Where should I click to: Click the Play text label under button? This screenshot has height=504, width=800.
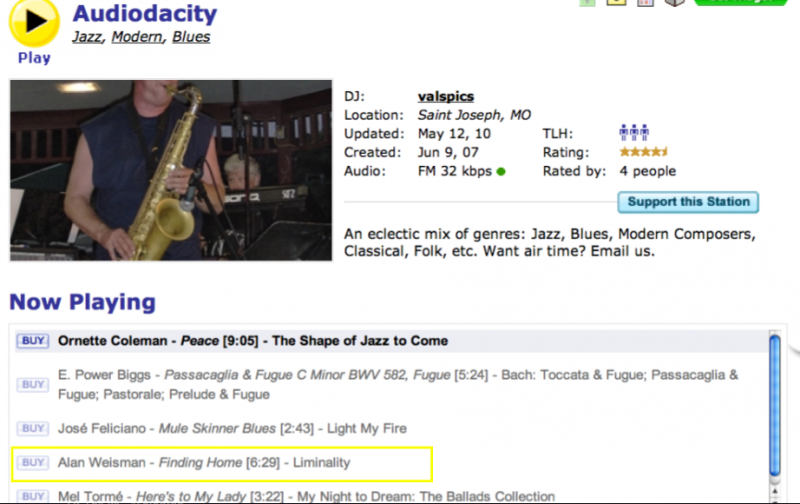click(34, 58)
